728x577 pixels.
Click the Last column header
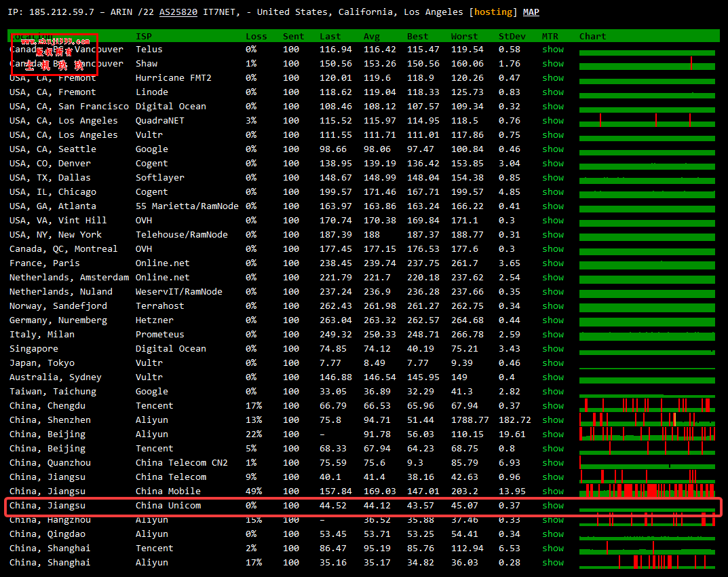[x=330, y=36]
